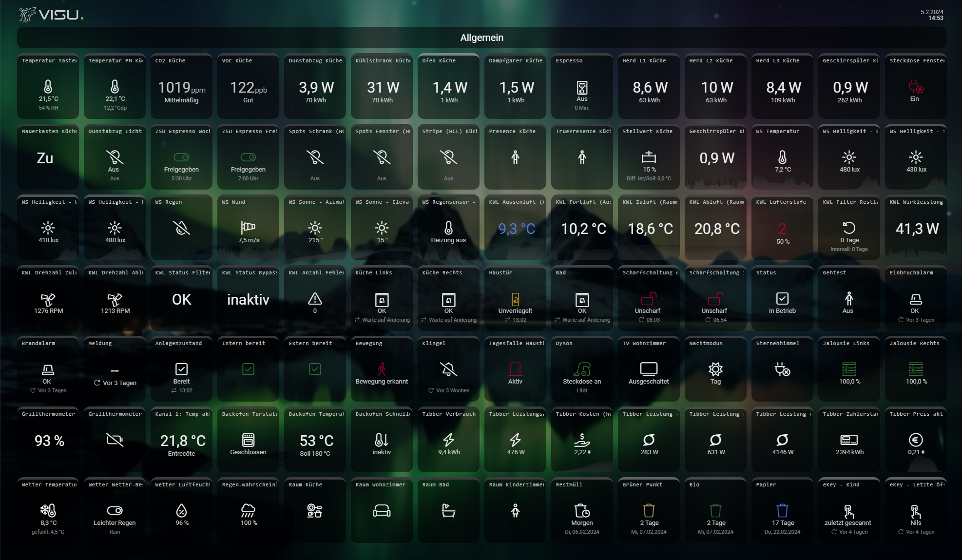The width and height of the screenshot is (962, 560).
Task: Open the Raum Wohnzimmer sofa tile
Action: click(382, 511)
